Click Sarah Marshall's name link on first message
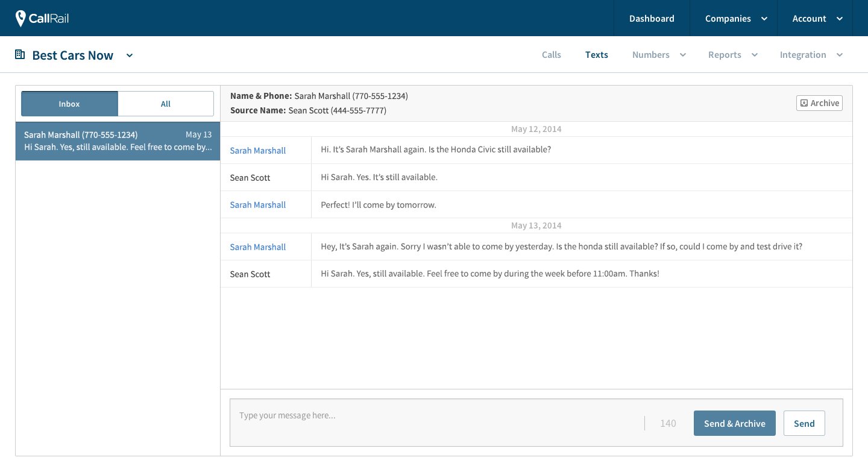Screen dimensions: 868x469 (x=258, y=151)
